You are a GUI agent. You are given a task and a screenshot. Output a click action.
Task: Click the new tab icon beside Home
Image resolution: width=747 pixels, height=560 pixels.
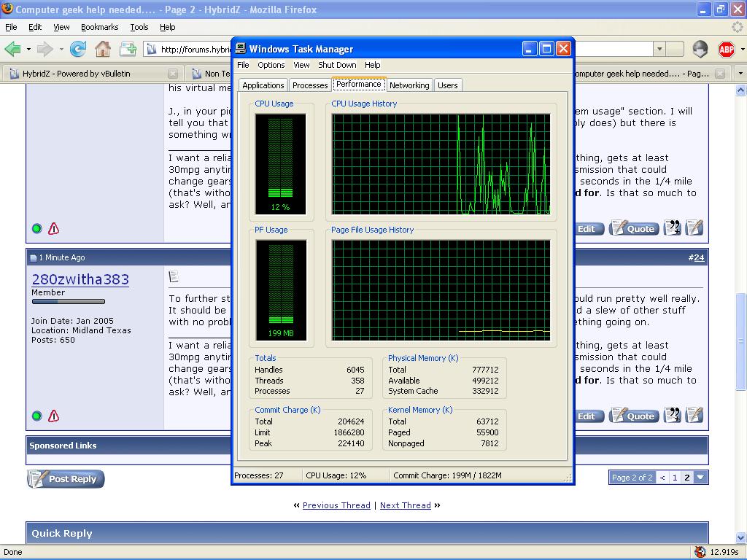(128, 49)
